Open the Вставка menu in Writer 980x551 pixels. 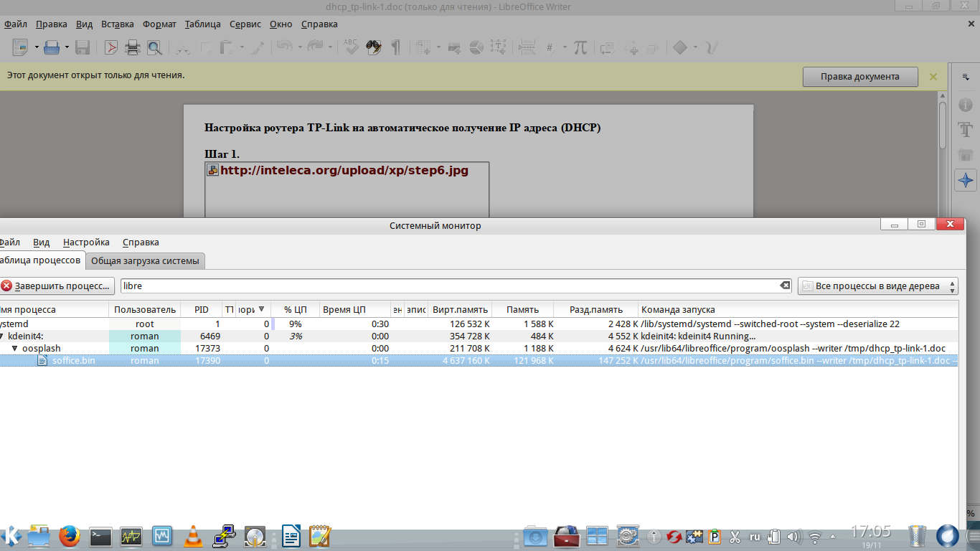[x=118, y=24]
